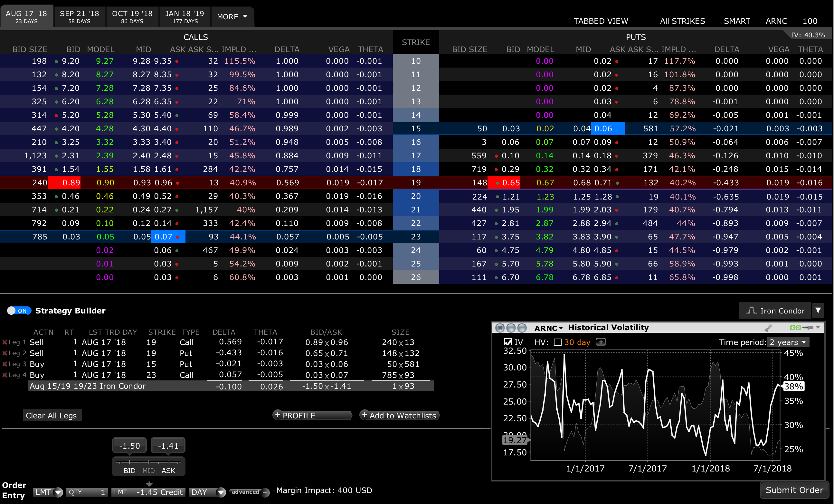834x504 pixels.
Task: Uncheck the IV checkbox
Action: (508, 342)
